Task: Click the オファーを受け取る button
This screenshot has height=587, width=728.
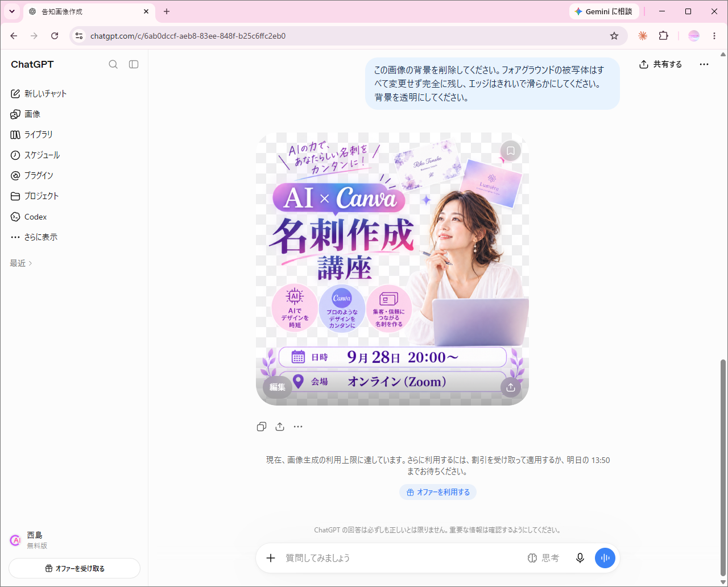Action: pos(75,568)
